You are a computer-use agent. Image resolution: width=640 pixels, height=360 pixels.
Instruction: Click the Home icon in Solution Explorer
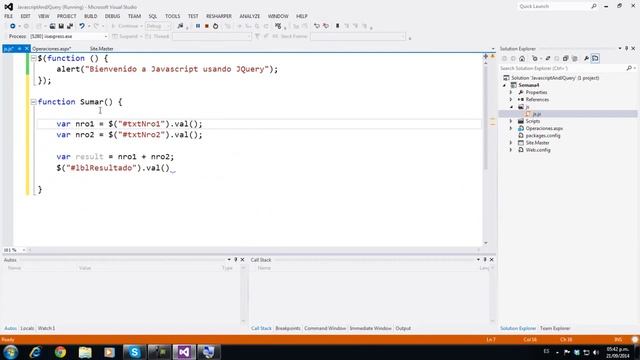522,58
